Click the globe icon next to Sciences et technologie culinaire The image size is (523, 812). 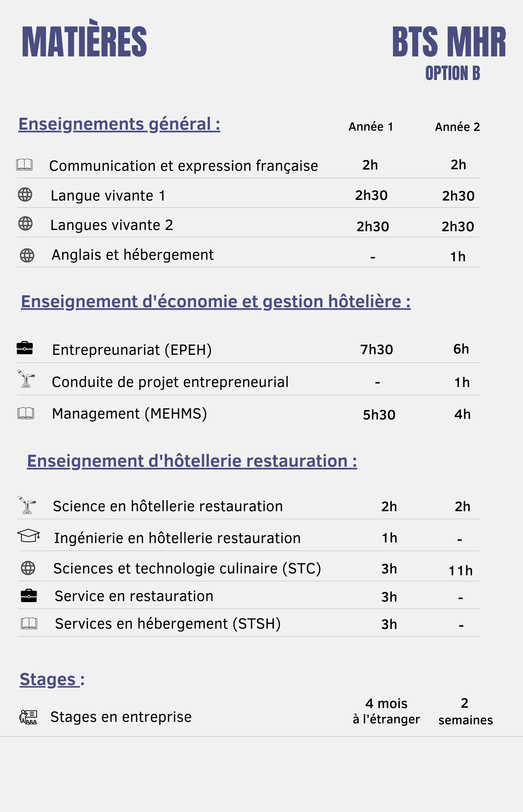(x=28, y=568)
